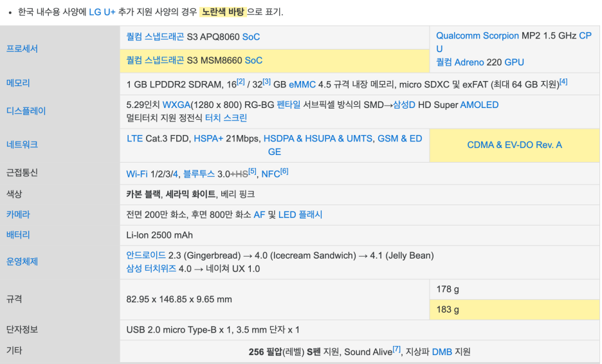This screenshot has height=364, width=602.
Task: Open the 디스플레이 row header link
Action: click(x=26, y=111)
